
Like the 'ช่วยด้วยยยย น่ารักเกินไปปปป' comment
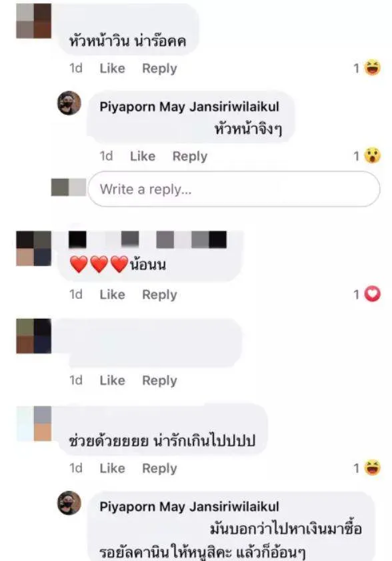[112, 468]
